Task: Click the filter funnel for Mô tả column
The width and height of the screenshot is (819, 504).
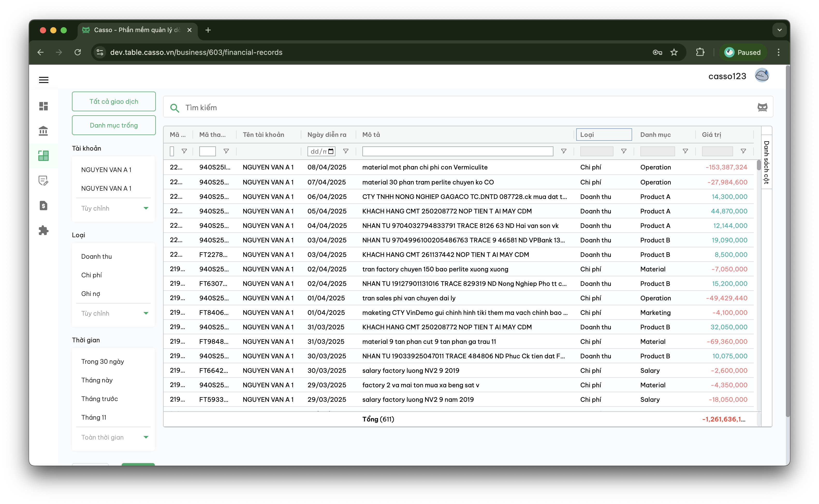Action: click(x=564, y=151)
